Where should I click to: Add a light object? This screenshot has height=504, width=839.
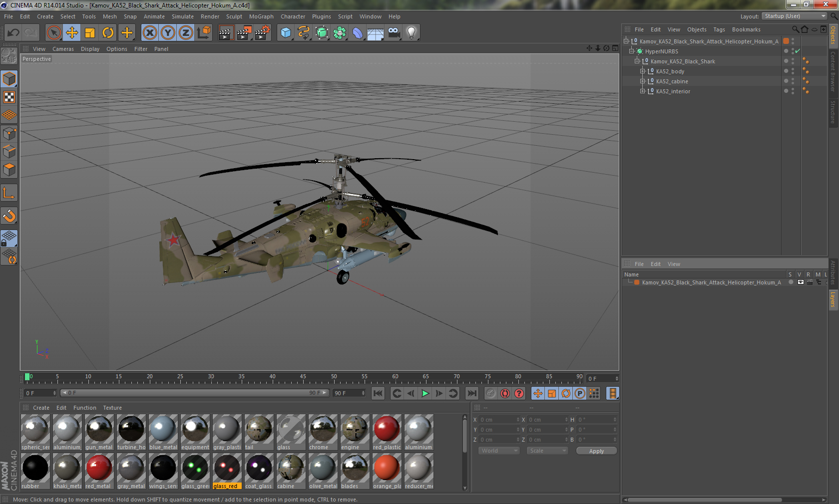[x=412, y=33]
